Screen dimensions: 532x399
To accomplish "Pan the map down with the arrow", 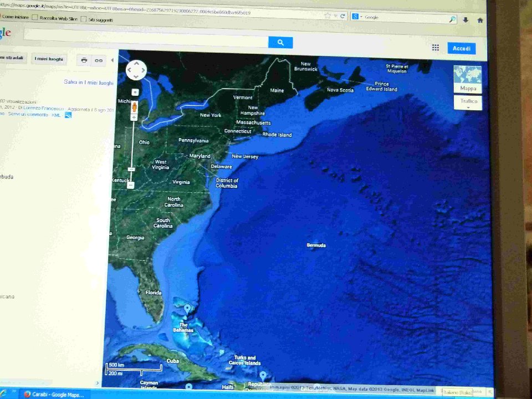I will pyautogui.click(x=136, y=77).
